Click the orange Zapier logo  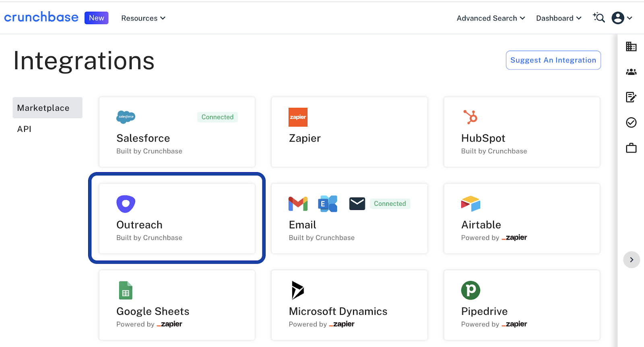click(x=298, y=117)
